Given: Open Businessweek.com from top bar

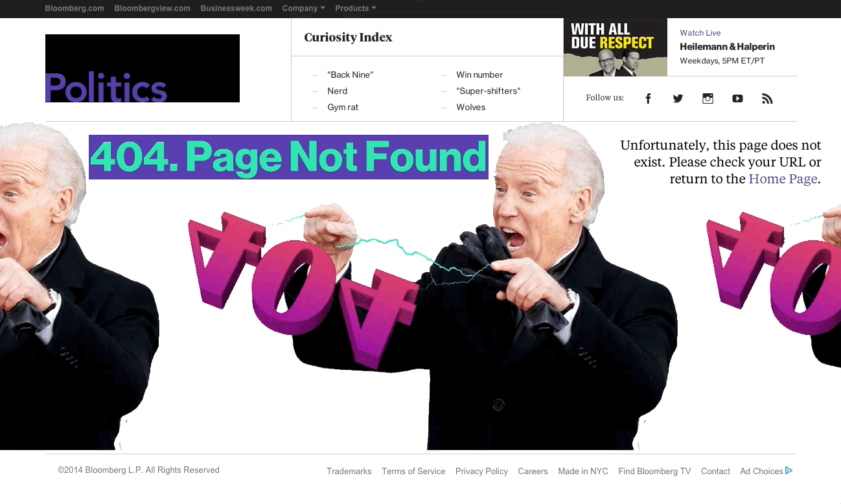Looking at the screenshot, I should coord(236,8).
